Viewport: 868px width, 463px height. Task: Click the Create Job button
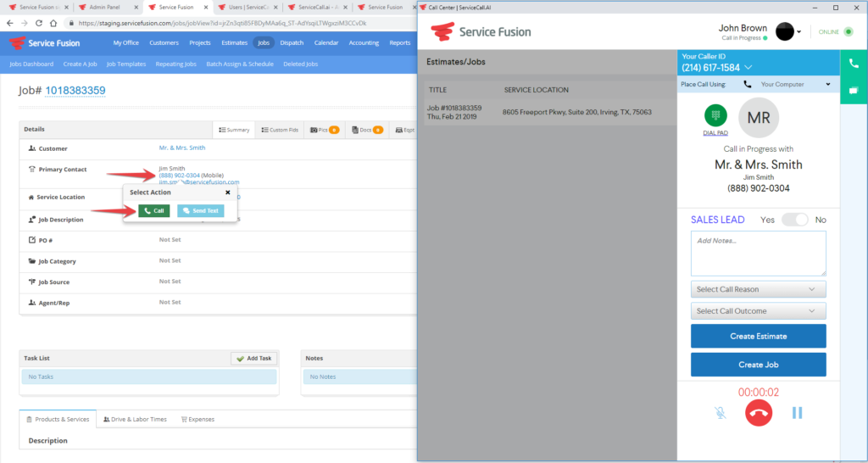[759, 365]
